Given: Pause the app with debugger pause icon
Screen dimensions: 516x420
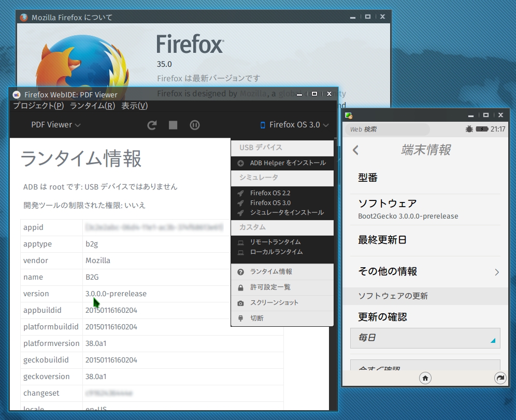Looking at the screenshot, I should click(195, 125).
